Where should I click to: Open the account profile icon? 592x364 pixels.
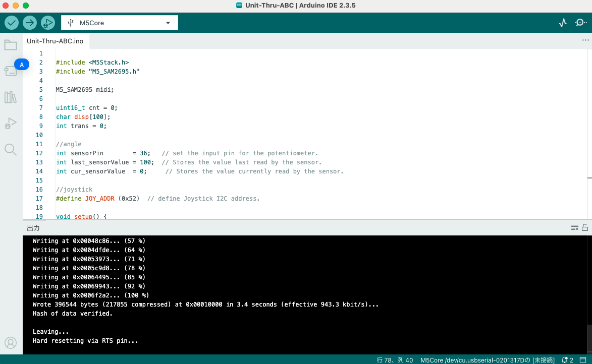[11, 343]
